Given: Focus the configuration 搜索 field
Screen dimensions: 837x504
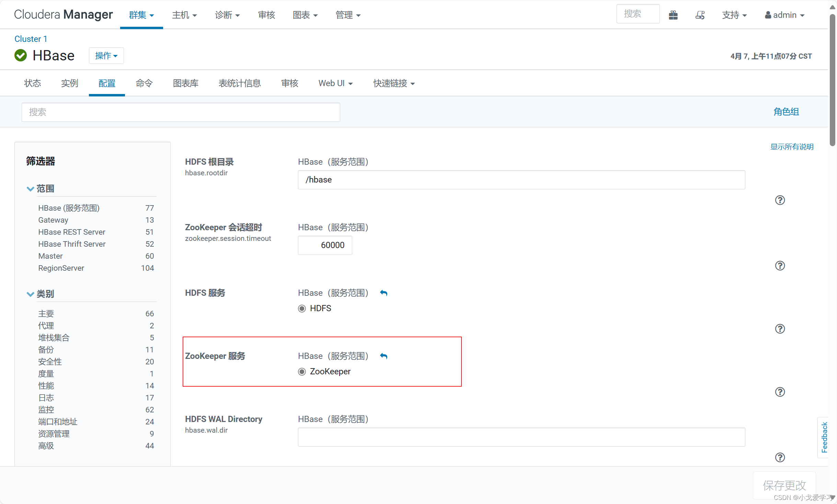Looking at the screenshot, I should (x=181, y=112).
